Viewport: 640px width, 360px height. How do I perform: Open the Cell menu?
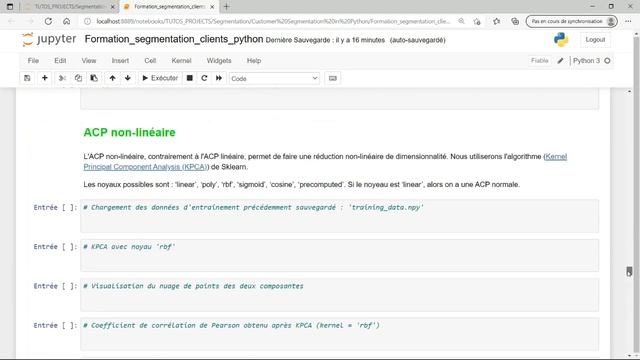point(150,60)
